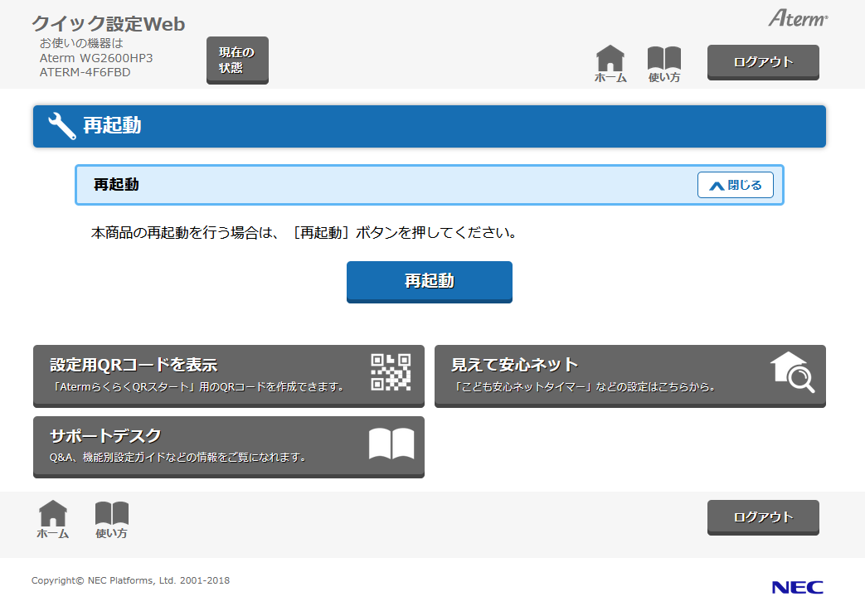
Task: Click the top ログアウト button
Action: (x=763, y=62)
